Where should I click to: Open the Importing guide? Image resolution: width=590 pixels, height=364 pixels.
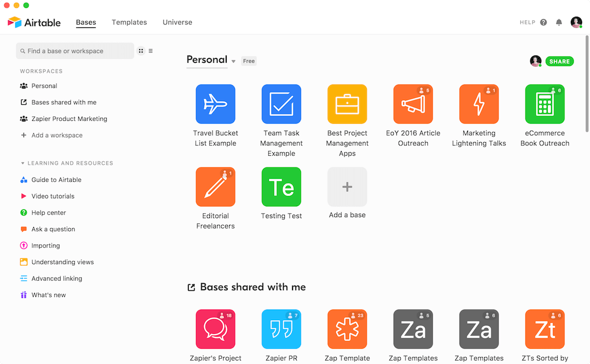tap(40, 246)
